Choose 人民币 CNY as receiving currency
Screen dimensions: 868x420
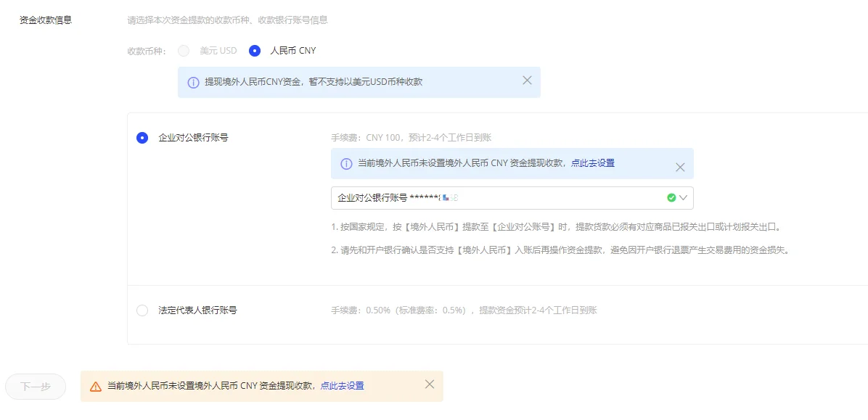click(x=255, y=51)
